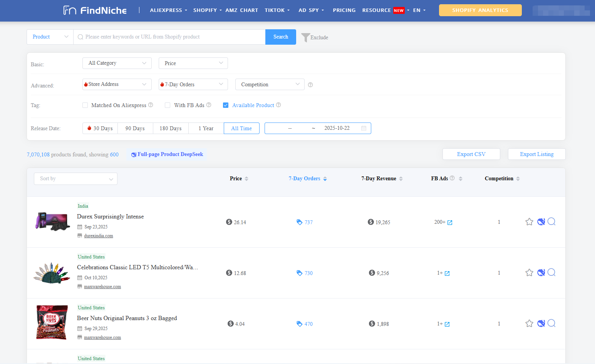Check the With FB Ads checkbox
595x364 pixels.
(167, 105)
